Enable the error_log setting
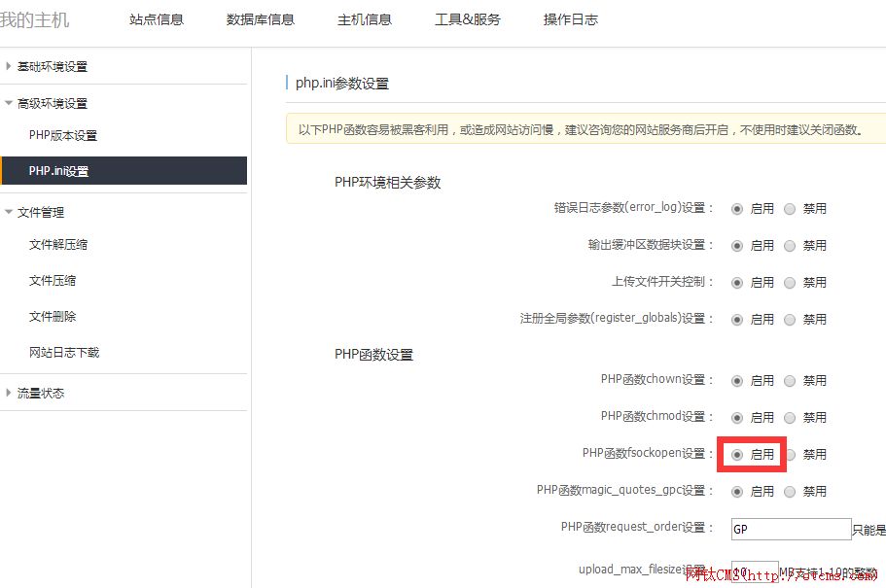Image resolution: width=886 pixels, height=588 pixels. [739, 208]
